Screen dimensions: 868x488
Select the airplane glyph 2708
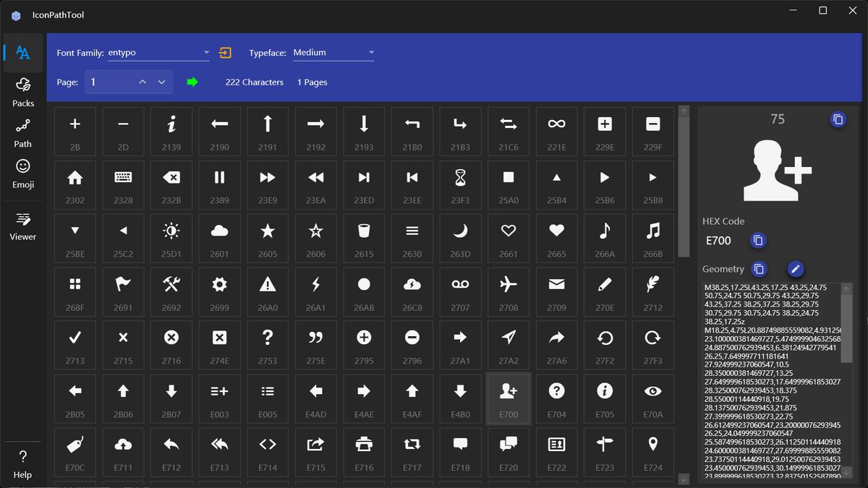coord(509,291)
